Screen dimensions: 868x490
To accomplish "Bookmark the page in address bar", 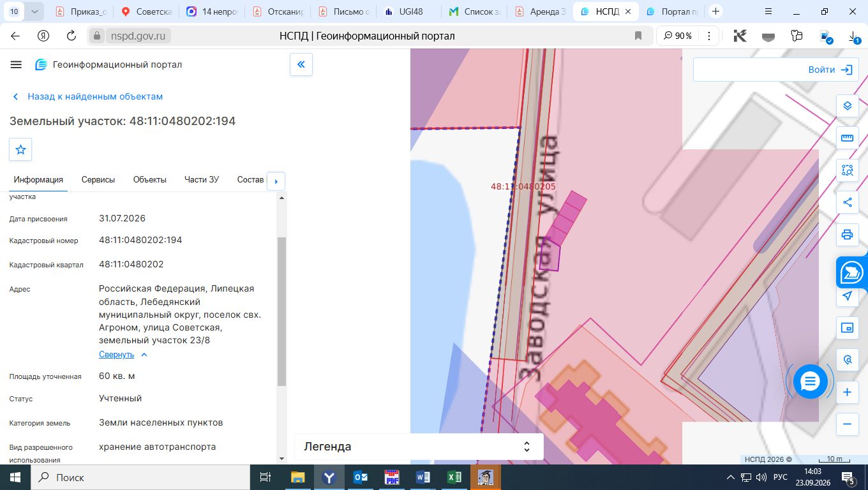I will click(x=638, y=36).
